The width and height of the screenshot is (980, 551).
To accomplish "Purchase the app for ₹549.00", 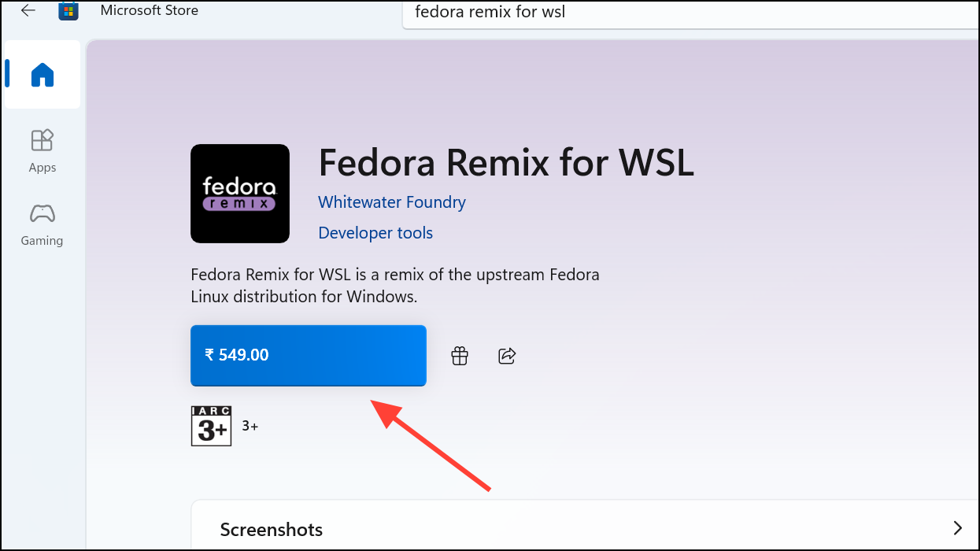I will (x=308, y=356).
